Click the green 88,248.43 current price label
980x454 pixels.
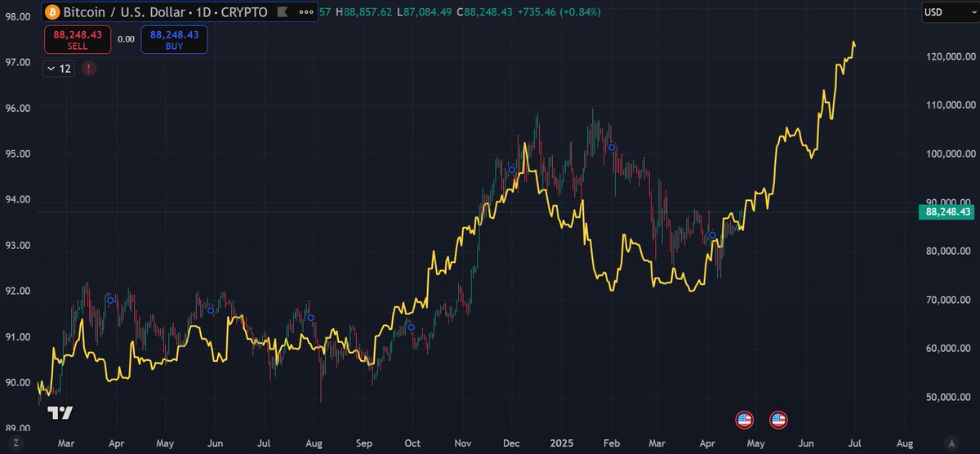click(x=948, y=212)
